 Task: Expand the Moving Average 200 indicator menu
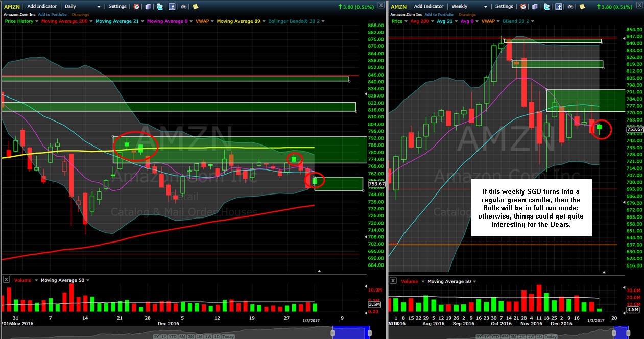[91, 21]
